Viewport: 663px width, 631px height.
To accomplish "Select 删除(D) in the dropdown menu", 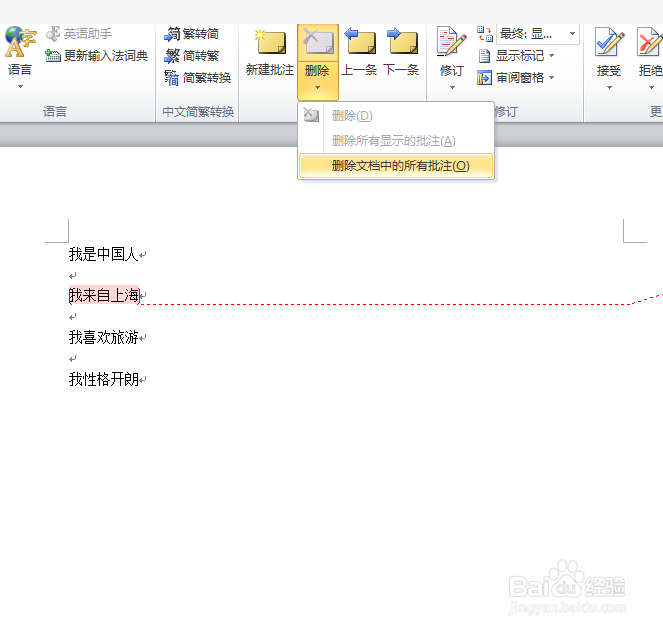I will 396,115.
